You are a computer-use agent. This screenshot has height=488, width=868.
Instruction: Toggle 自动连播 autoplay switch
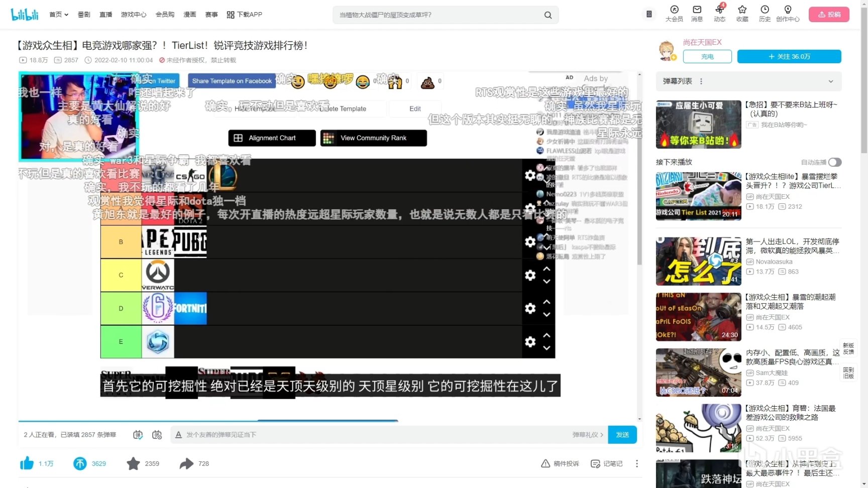point(835,162)
